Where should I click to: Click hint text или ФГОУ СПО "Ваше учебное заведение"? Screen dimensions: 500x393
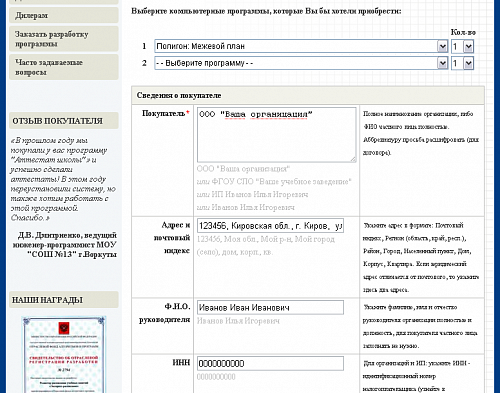point(274,182)
